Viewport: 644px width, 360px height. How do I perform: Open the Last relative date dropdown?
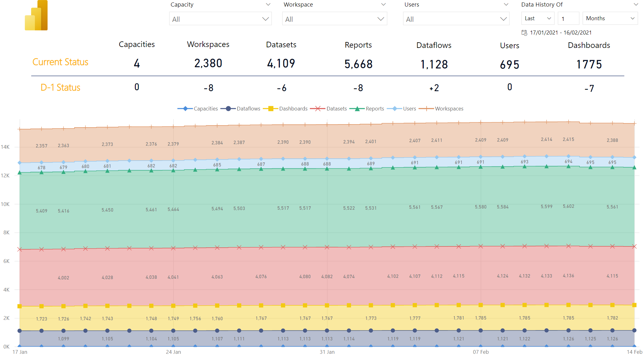(538, 18)
